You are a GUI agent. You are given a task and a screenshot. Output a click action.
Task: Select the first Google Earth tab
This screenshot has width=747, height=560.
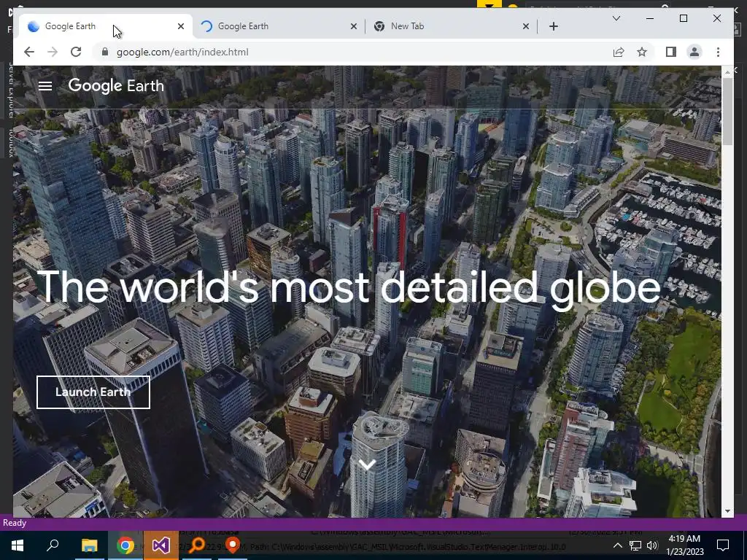(x=104, y=26)
